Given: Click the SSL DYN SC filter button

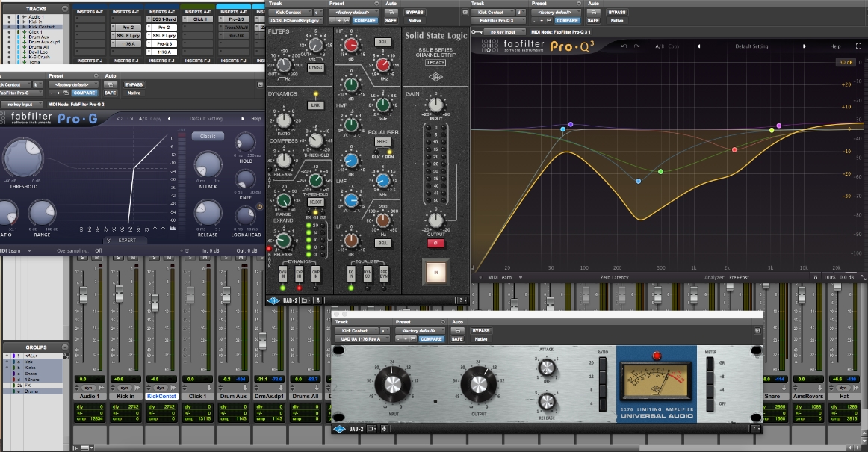Looking at the screenshot, I should click(315, 67).
